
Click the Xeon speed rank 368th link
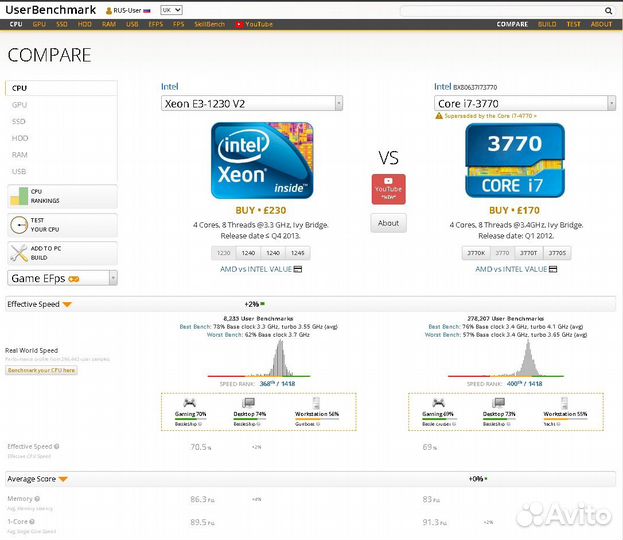coord(277,384)
